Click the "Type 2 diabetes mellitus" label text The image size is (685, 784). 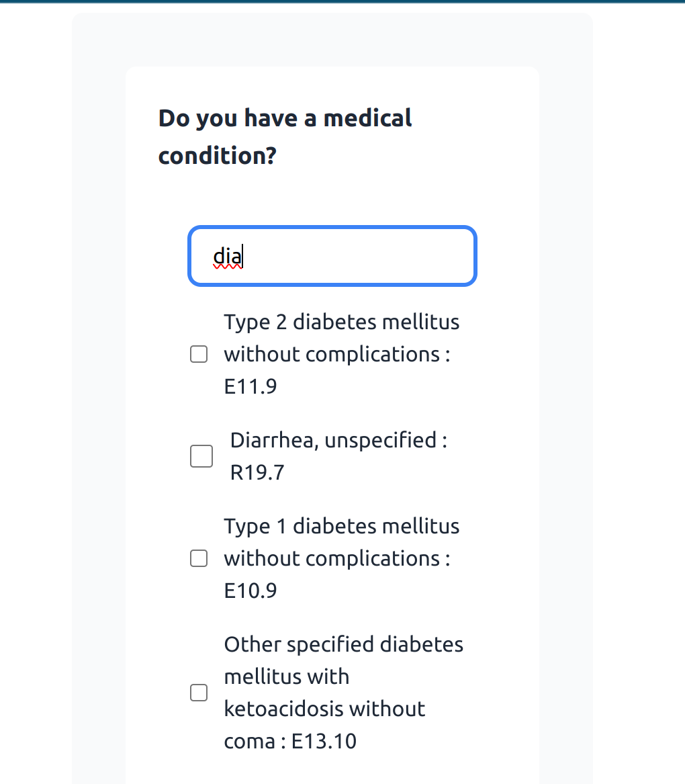pos(341,322)
